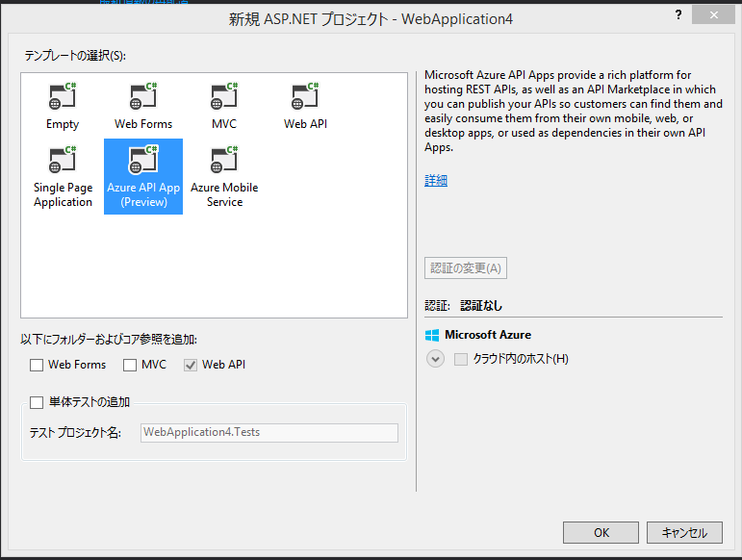Click the 'Microsoft Azure' heading text
Screen dimensions: 742x560
[x=488, y=335]
